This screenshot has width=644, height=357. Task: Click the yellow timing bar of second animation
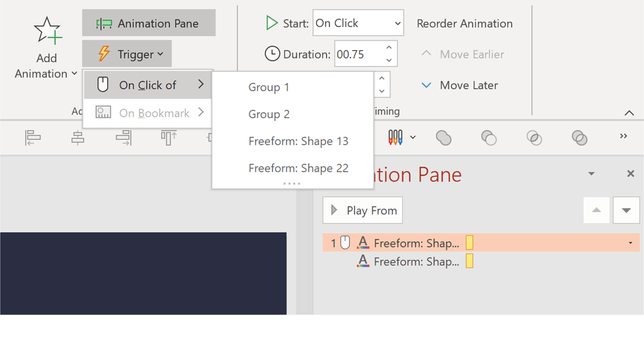click(x=470, y=261)
